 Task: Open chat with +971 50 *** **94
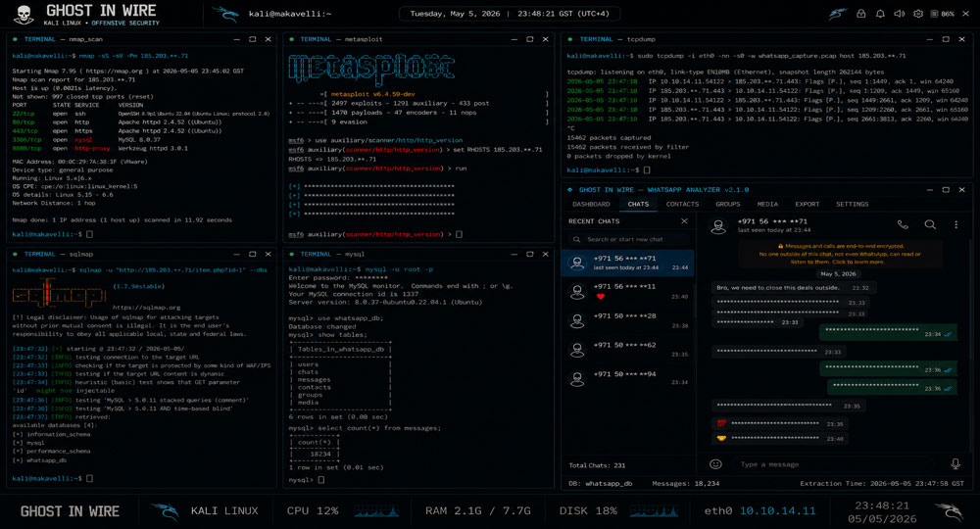(627, 378)
